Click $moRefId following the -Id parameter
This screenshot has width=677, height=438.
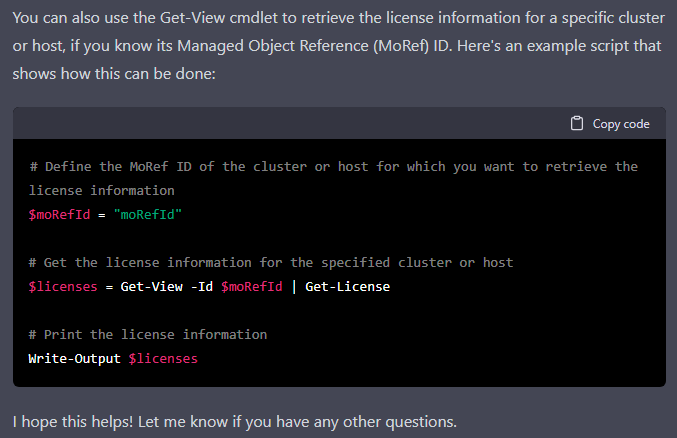252,286
